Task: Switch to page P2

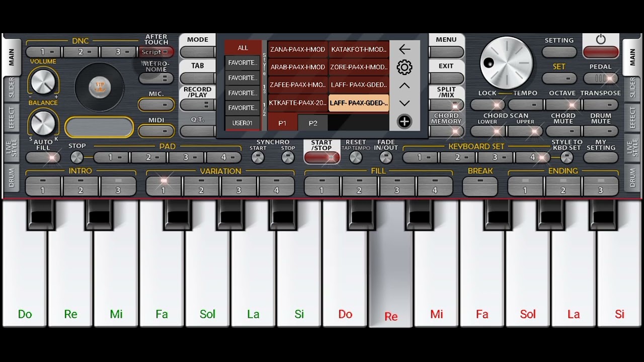Action: click(x=313, y=123)
